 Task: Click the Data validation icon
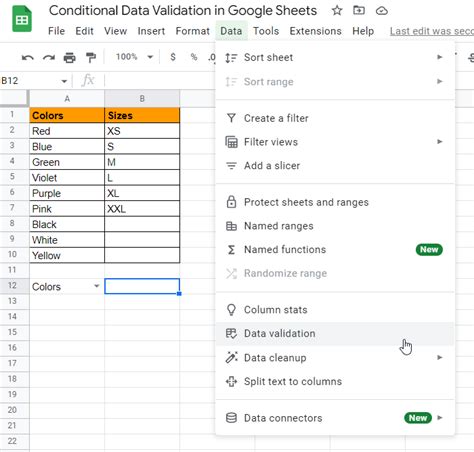pyautogui.click(x=231, y=333)
